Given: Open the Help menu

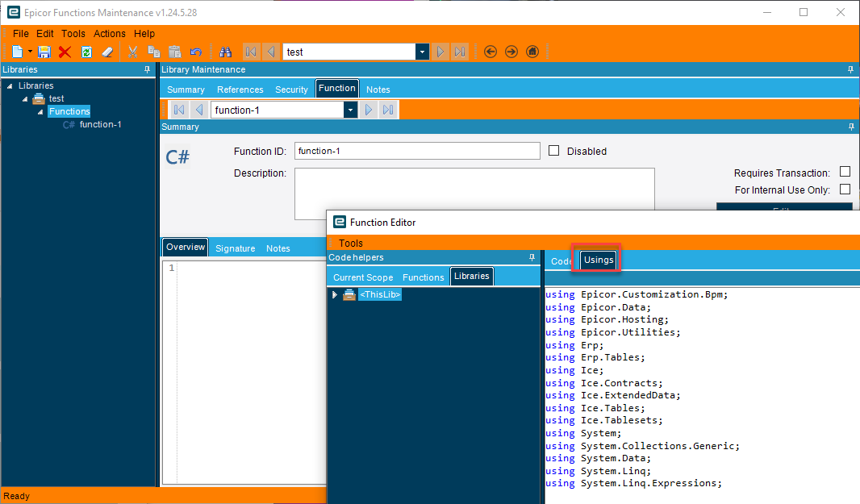Looking at the screenshot, I should click(144, 33).
